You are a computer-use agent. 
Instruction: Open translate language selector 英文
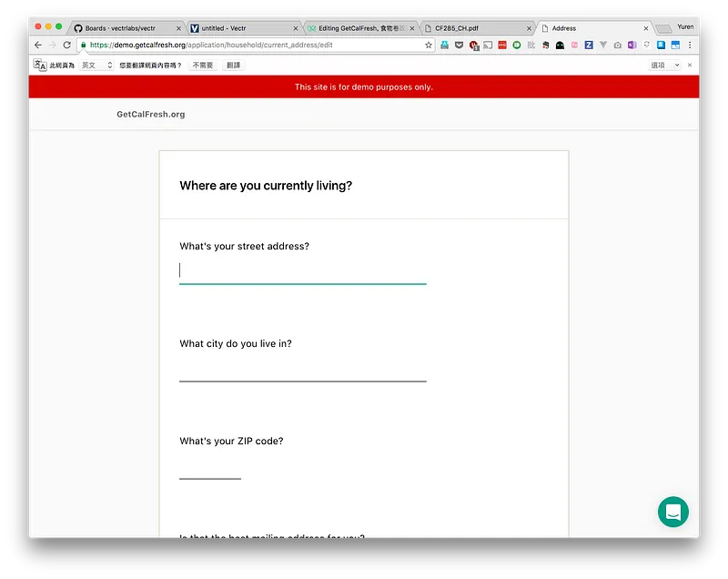coord(96,66)
